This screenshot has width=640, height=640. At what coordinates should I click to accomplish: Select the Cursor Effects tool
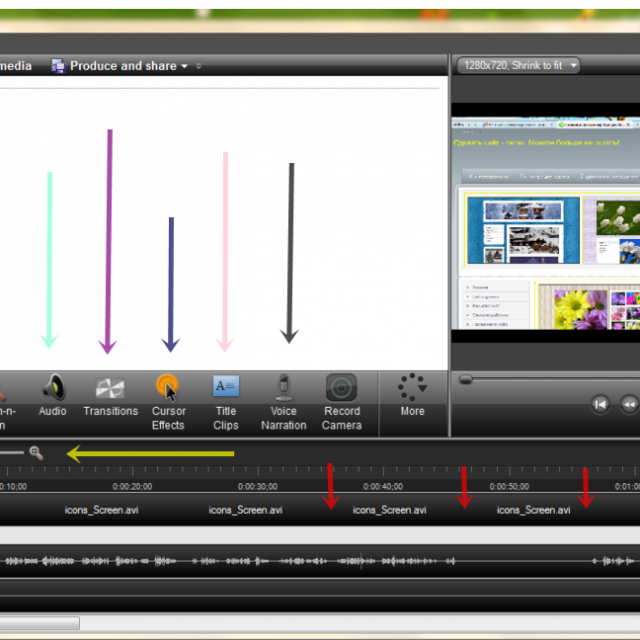pyautogui.click(x=168, y=400)
